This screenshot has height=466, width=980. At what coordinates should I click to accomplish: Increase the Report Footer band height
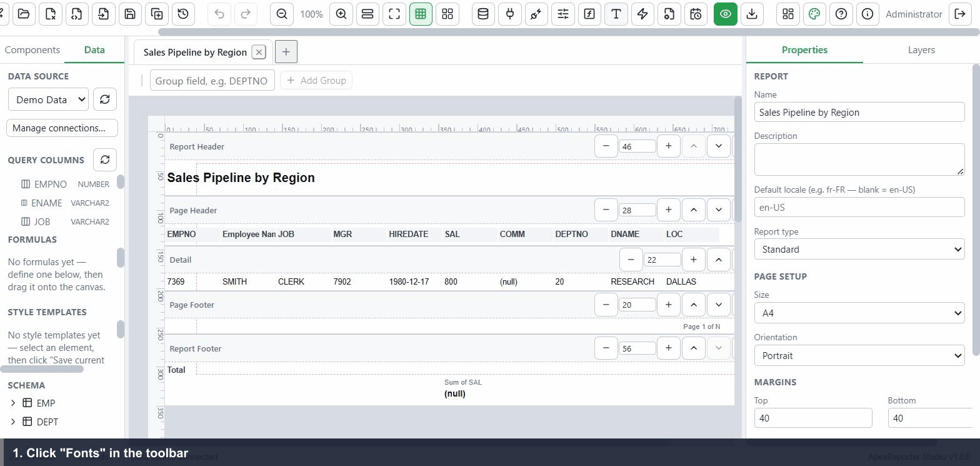click(669, 348)
